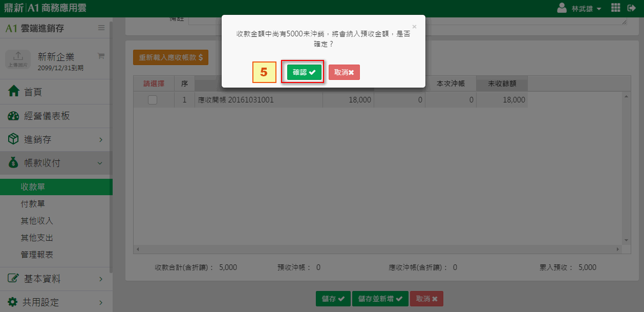Close the dialog with the x icon
Screen dimensions: 644x312
tap(414, 27)
